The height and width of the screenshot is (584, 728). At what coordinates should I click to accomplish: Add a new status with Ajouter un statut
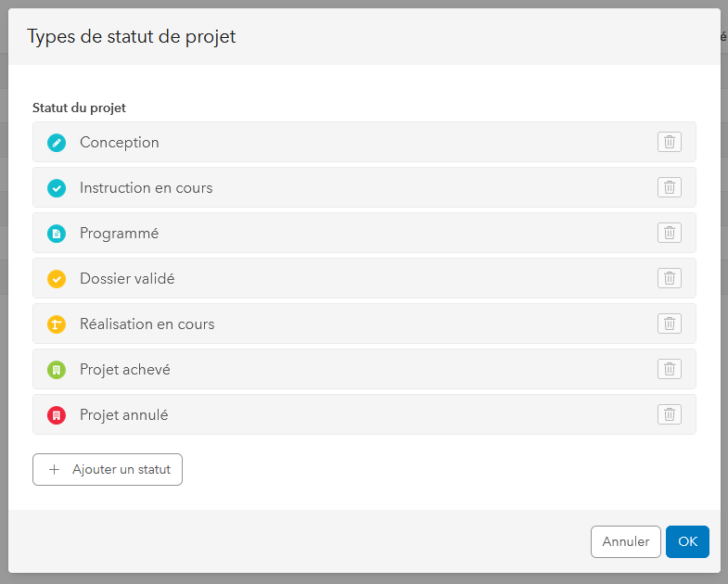pos(108,469)
